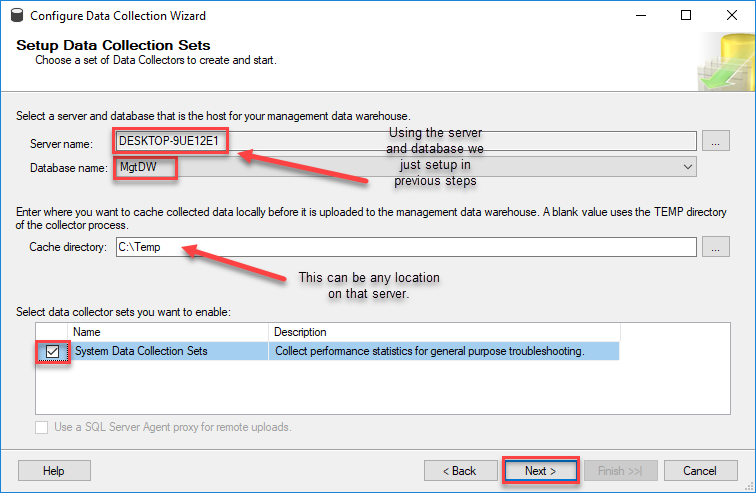Click the Name column header
Screen dimensions: 756x493
click(x=168, y=332)
